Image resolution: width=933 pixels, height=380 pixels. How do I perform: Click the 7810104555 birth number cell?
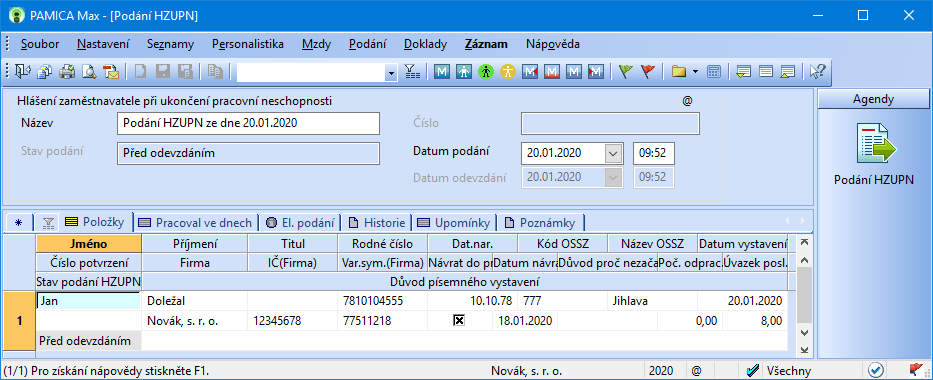coord(382,301)
